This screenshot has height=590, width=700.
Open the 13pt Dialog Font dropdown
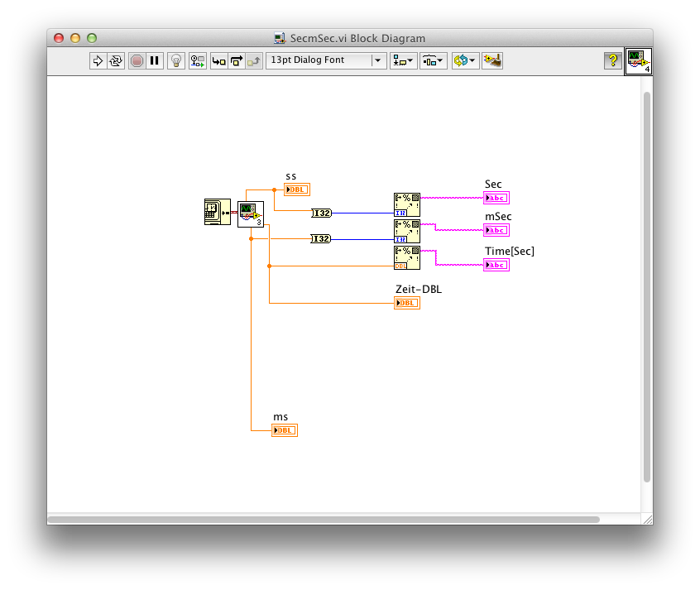coord(326,60)
